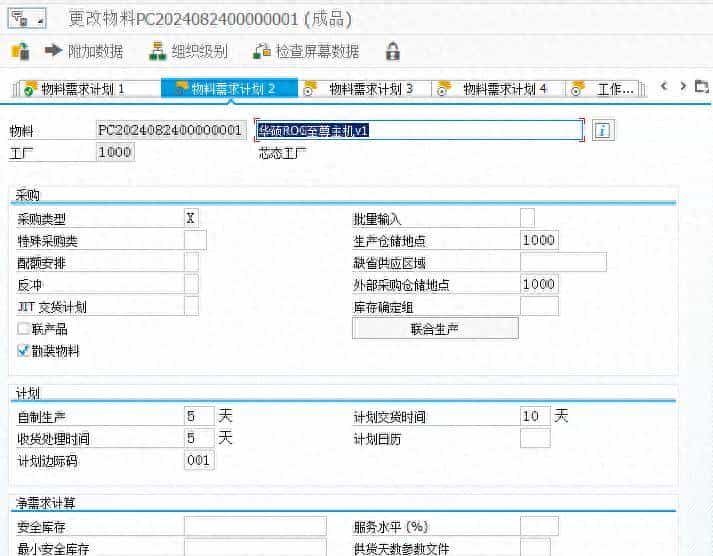The image size is (713, 556).
Task: Click the 配额安排 input field
Action: (x=191, y=262)
